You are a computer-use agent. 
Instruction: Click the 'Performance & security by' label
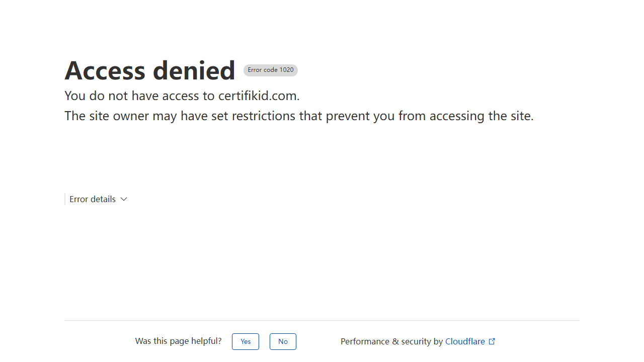point(392,341)
